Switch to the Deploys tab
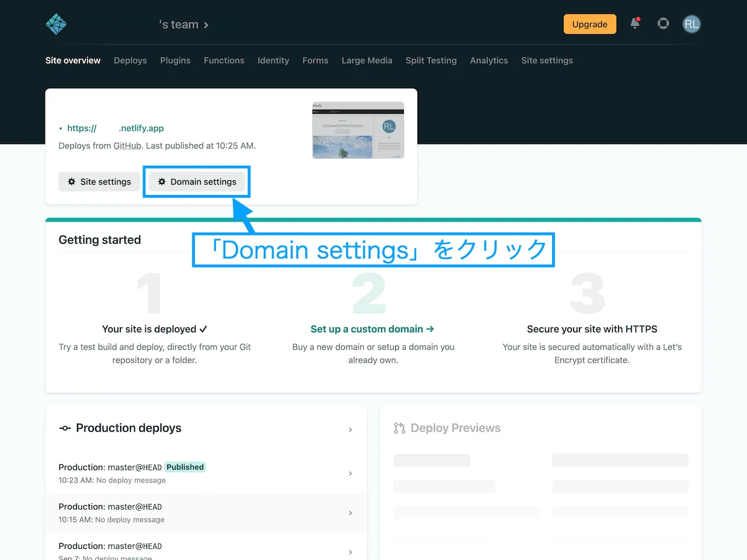The width and height of the screenshot is (747, 560). [x=130, y=60]
